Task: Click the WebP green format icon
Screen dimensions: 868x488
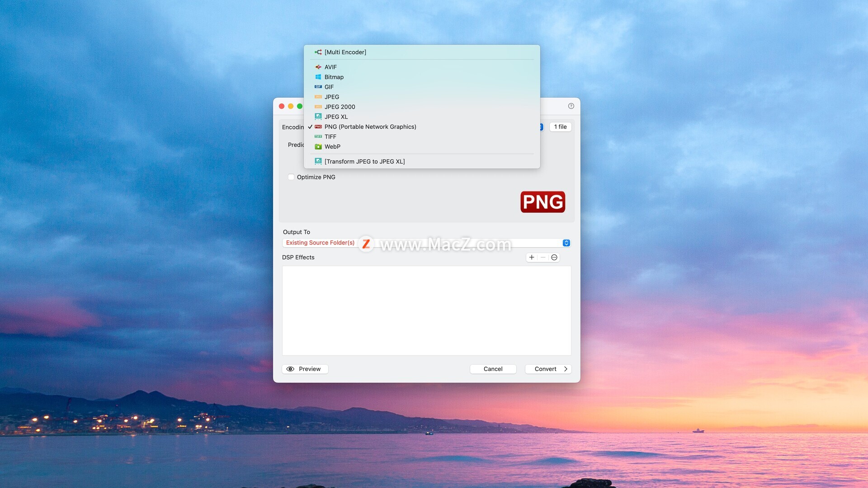Action: tap(318, 147)
